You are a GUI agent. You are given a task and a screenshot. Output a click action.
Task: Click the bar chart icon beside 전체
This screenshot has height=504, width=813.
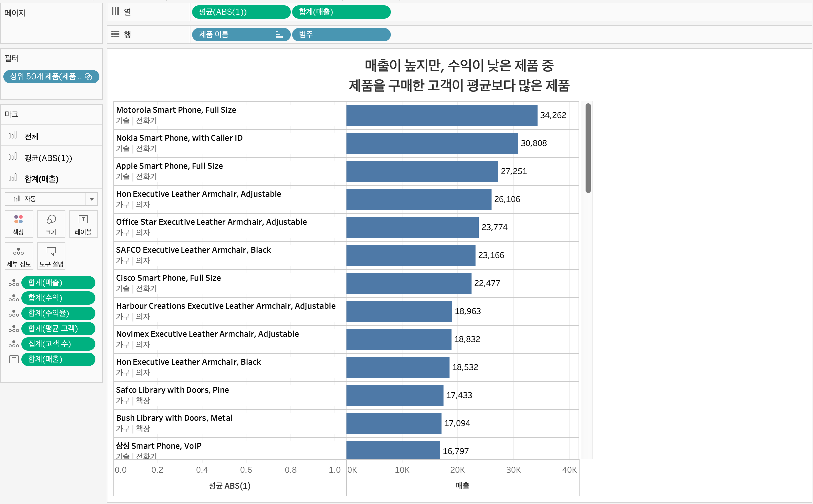point(13,135)
